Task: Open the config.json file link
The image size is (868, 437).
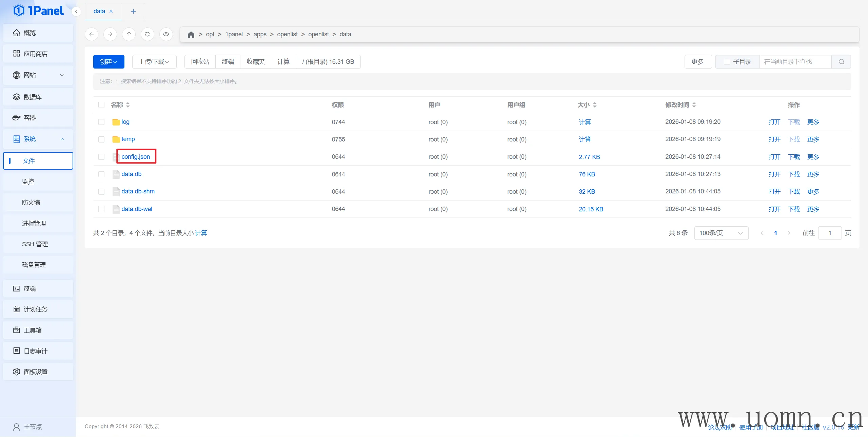Action: [136, 157]
